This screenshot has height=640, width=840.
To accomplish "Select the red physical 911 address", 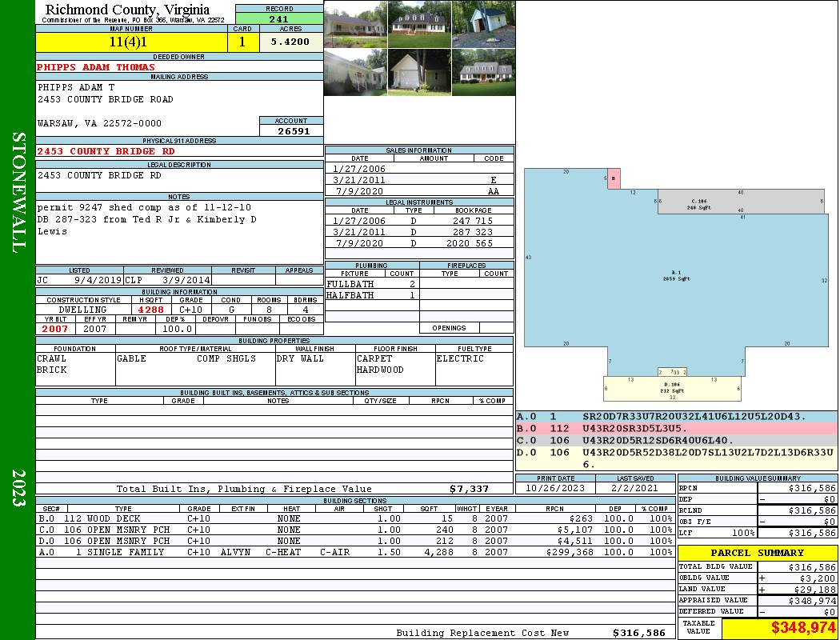I will pos(106,151).
